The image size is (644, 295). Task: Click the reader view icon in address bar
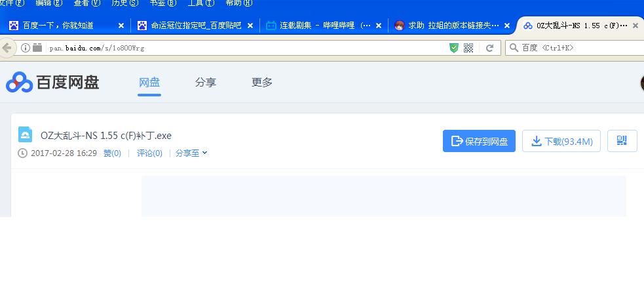pyautogui.click(x=37, y=48)
